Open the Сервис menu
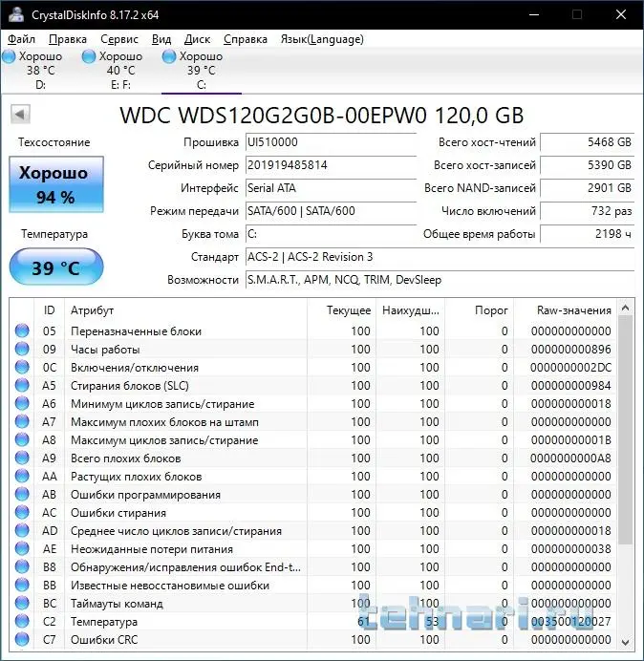644x661 pixels. click(x=118, y=39)
